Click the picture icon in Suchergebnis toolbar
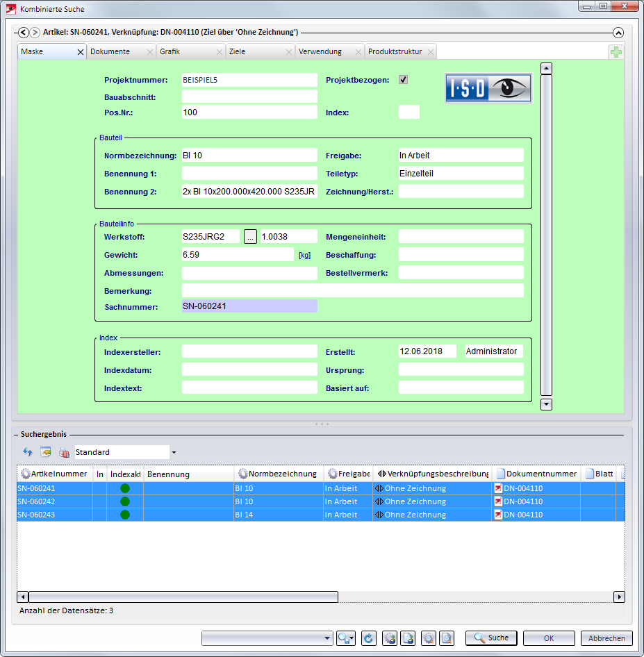This screenshot has height=657, width=644. (x=46, y=452)
